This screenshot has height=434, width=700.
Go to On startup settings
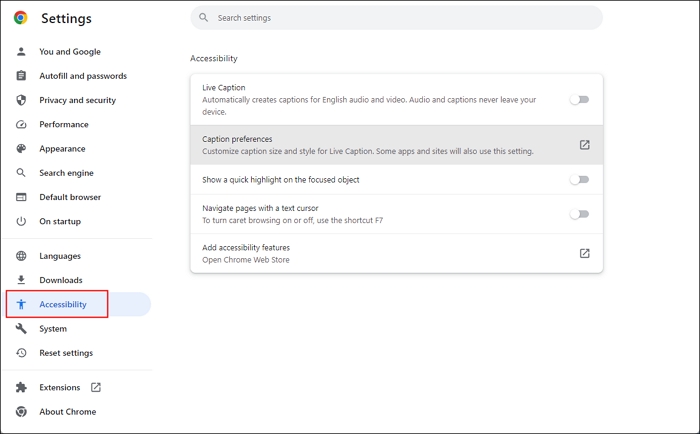click(x=60, y=221)
